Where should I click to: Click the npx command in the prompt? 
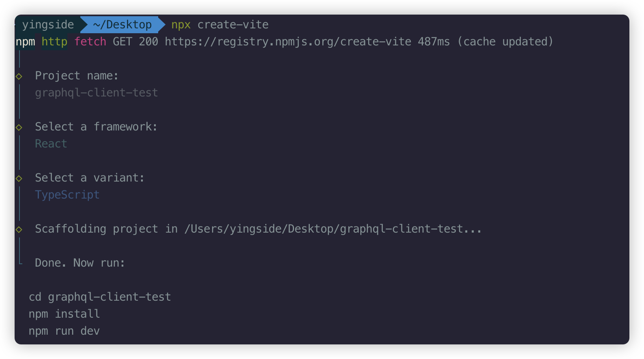(x=181, y=25)
